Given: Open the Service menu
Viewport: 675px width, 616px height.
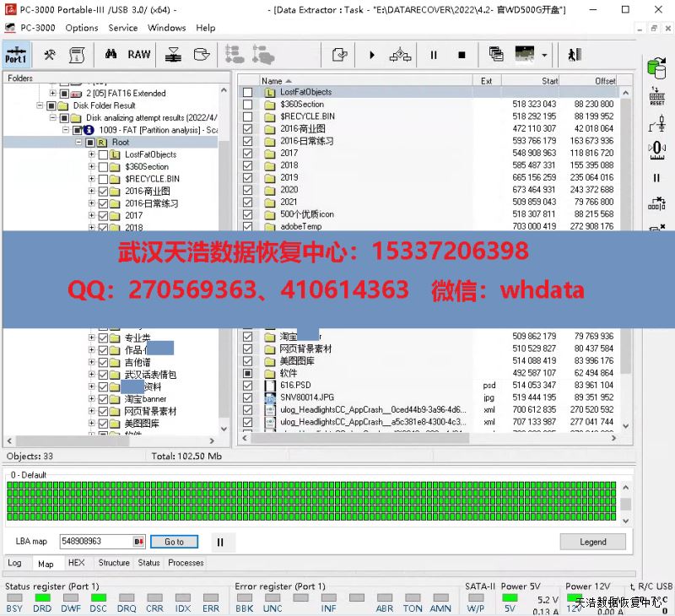Looking at the screenshot, I should coord(123,28).
